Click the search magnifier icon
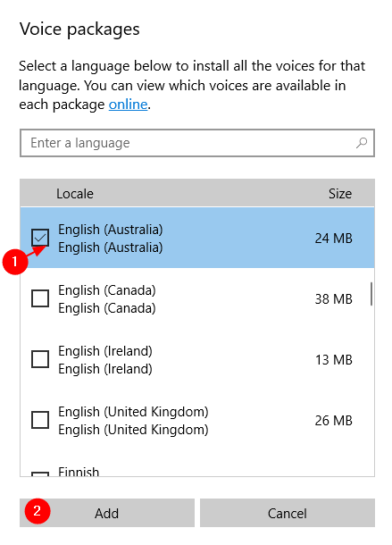Screen dimensions: 392x545 (362, 143)
